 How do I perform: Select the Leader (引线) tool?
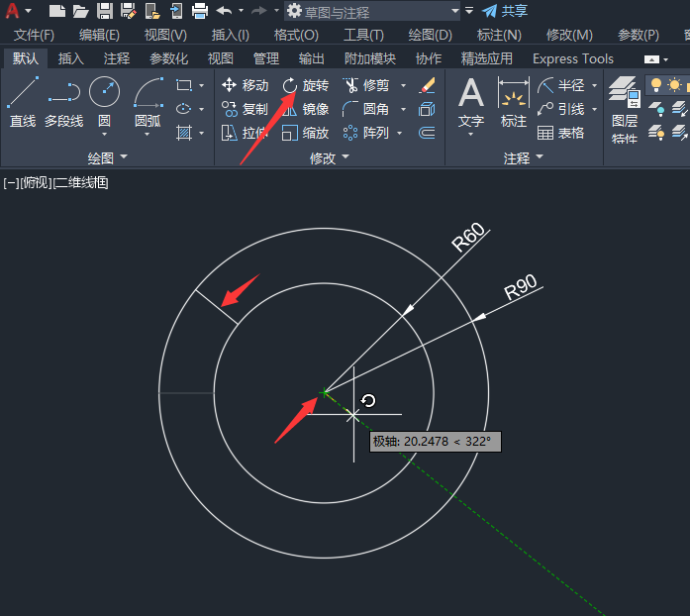(561, 109)
